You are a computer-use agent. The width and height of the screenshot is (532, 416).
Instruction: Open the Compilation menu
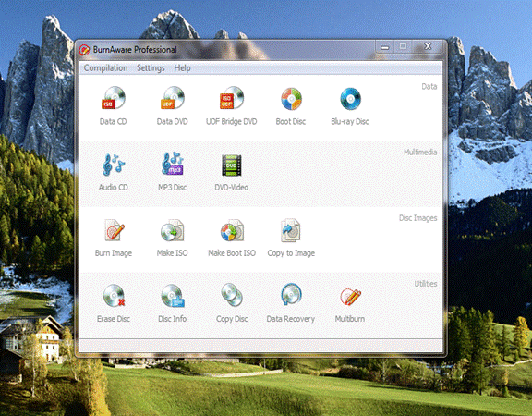(105, 67)
